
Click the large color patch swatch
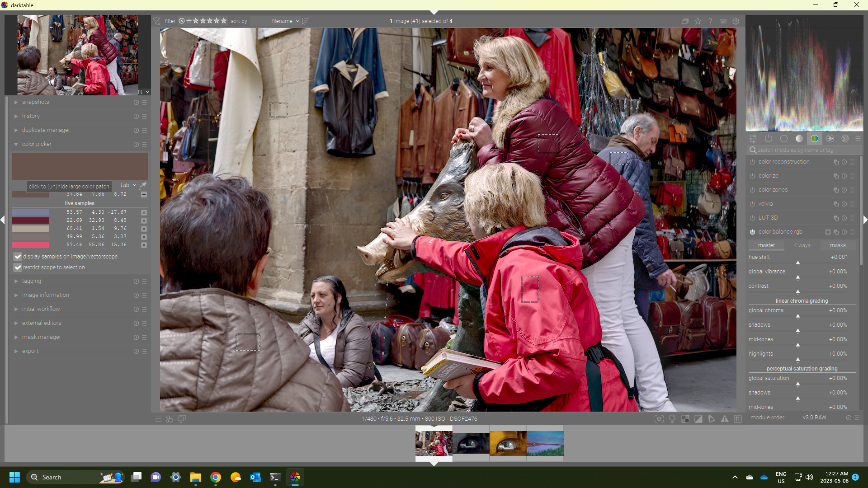coord(80,166)
